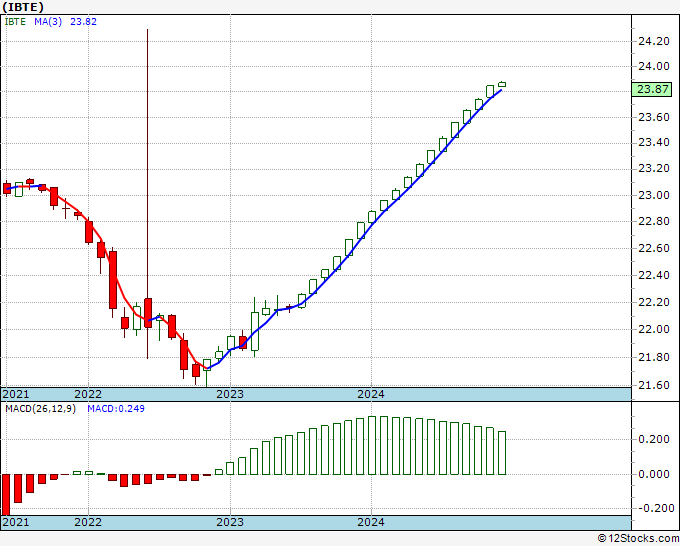Click the 23.00 price axis label
Image resolution: width=680 pixels, height=546 pixels.
[x=654, y=195]
